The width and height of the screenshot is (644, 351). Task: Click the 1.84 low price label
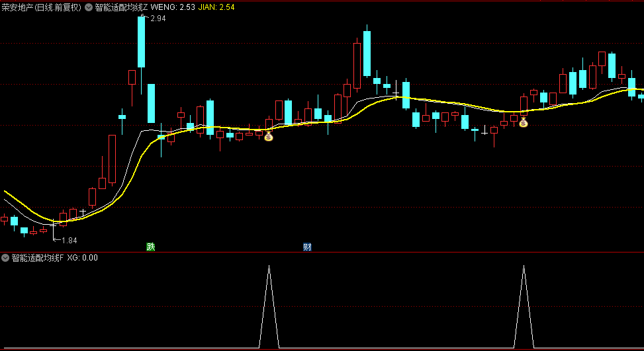[x=69, y=241]
